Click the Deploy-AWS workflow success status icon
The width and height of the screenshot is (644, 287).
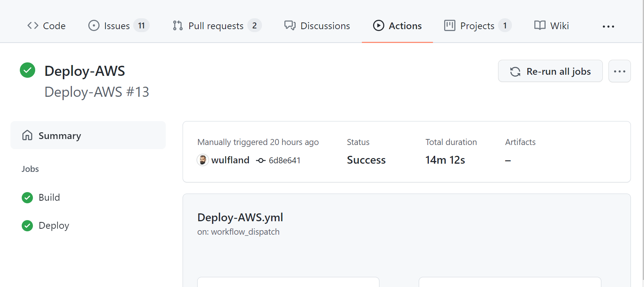[x=27, y=70]
